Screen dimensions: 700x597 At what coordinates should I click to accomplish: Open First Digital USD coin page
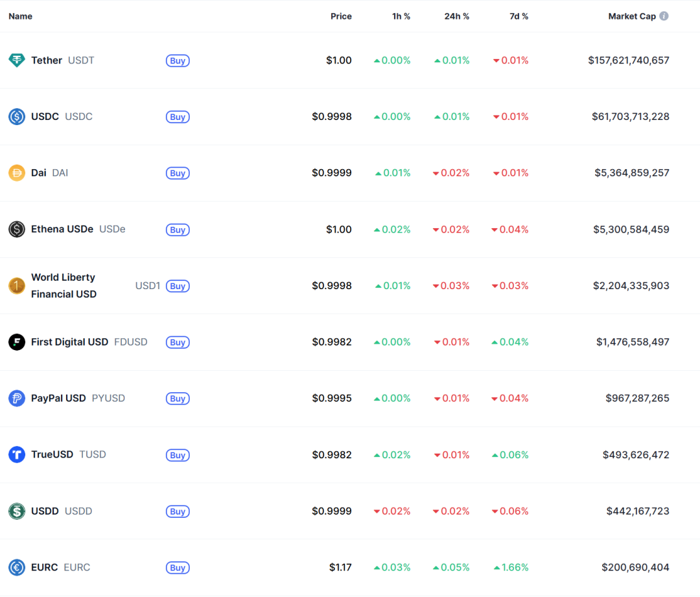(x=69, y=342)
